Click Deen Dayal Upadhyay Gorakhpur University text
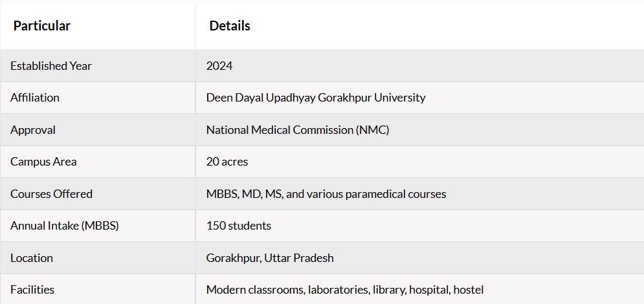This screenshot has height=304, width=644. tap(316, 98)
